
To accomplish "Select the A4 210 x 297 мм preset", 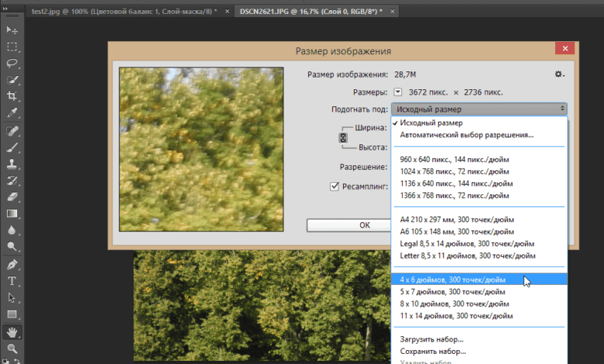I will [458, 219].
